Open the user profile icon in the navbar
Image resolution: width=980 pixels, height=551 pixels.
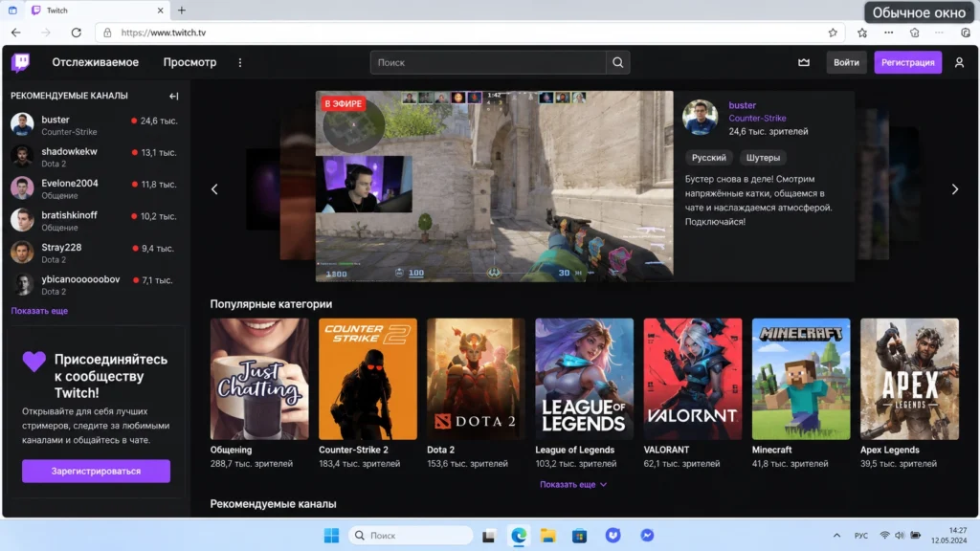(959, 62)
